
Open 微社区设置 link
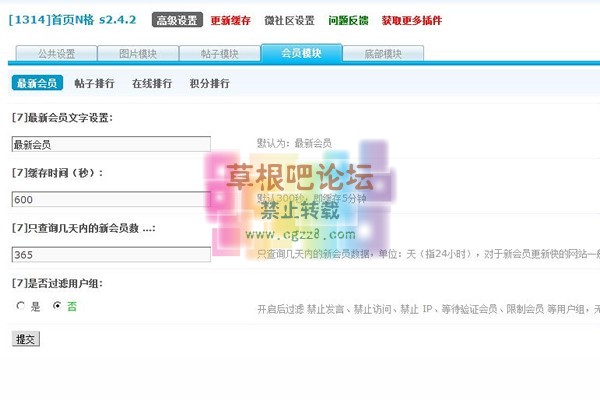289,20
